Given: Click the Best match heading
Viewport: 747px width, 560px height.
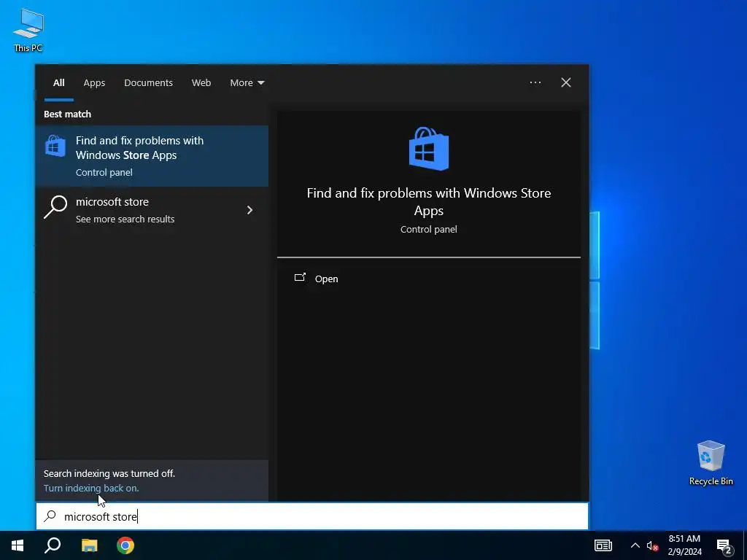Looking at the screenshot, I should 67,114.
